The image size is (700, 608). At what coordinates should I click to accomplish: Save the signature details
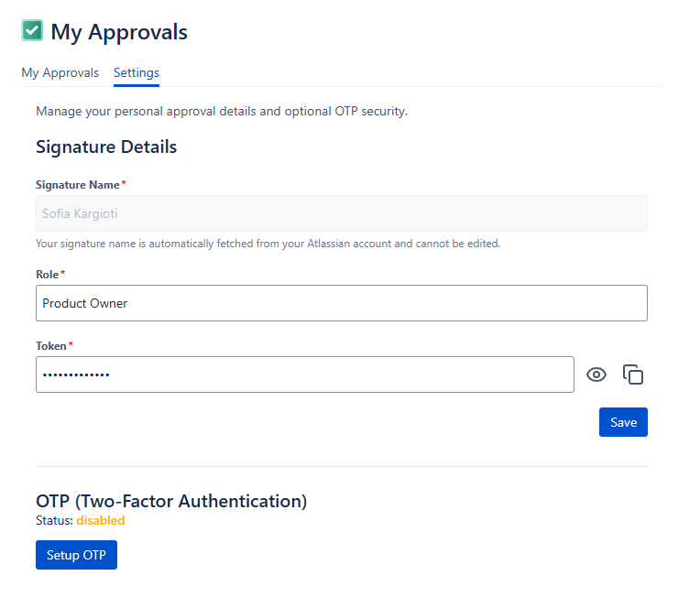tap(623, 422)
